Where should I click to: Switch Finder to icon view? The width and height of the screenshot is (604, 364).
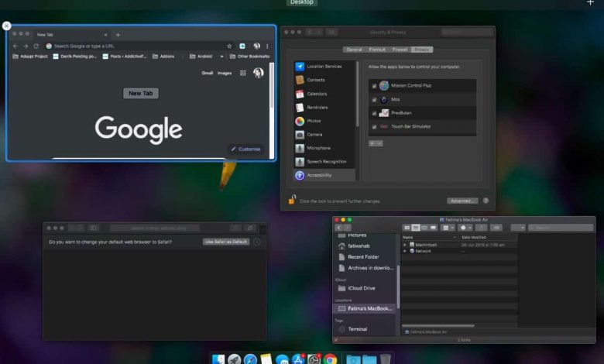(x=407, y=228)
